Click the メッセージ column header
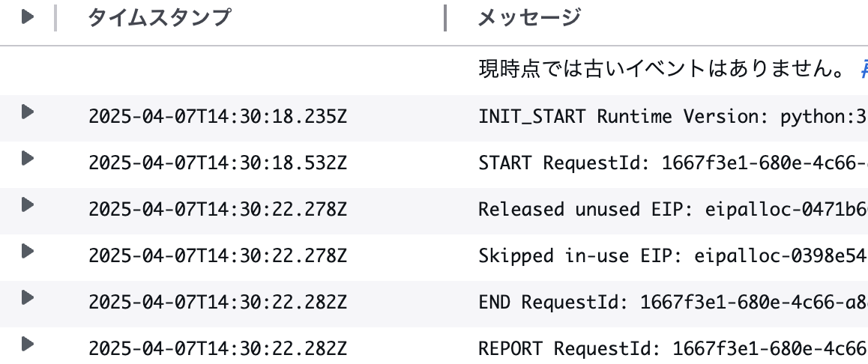 click(x=528, y=18)
